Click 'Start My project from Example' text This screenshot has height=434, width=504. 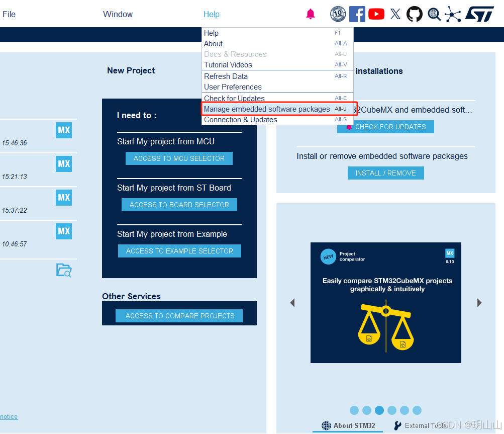tap(172, 234)
